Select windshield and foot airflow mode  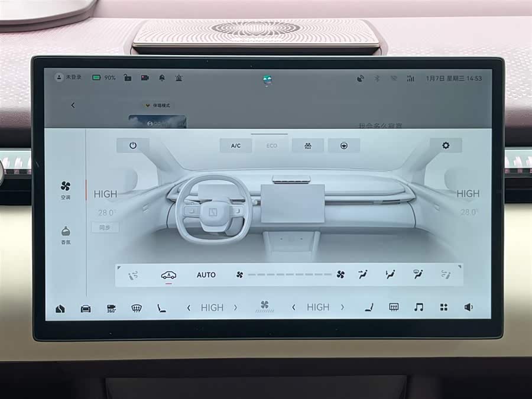pos(418,274)
